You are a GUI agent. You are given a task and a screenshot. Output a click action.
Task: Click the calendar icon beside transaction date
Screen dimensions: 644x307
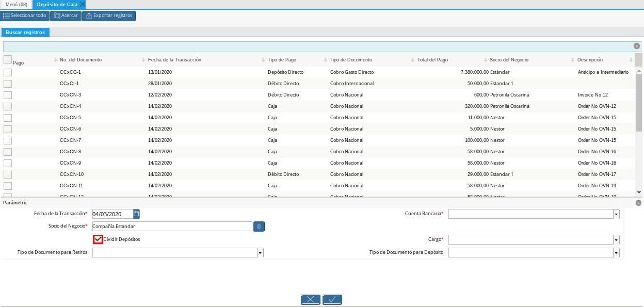pyautogui.click(x=136, y=214)
